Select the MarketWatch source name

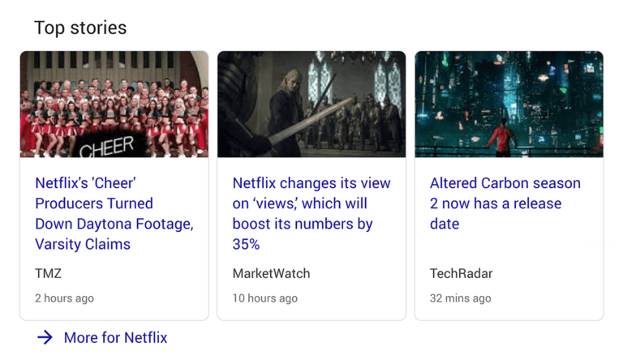[271, 273]
